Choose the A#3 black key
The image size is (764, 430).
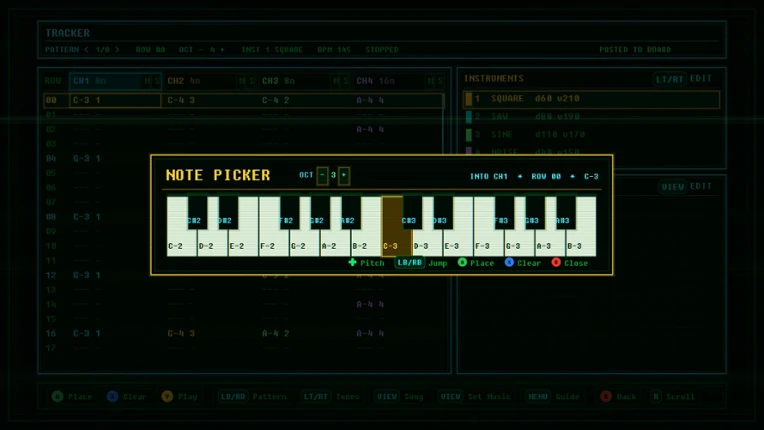click(566, 212)
